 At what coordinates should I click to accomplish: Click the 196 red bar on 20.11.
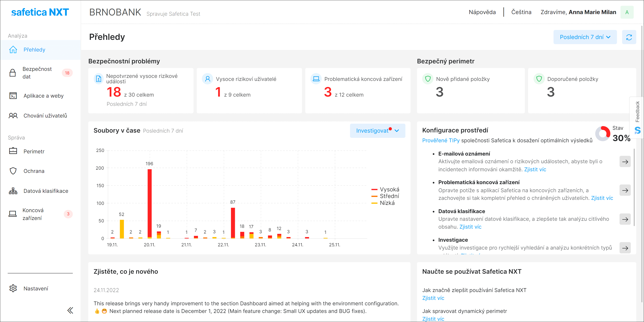tap(150, 203)
